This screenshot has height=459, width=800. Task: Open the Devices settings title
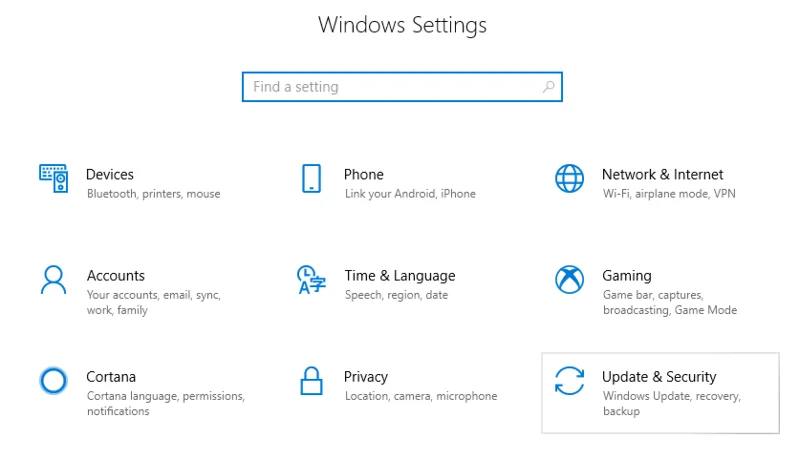pos(110,174)
